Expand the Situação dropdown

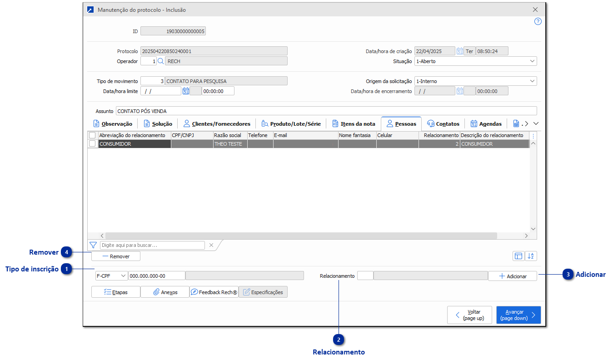point(533,61)
